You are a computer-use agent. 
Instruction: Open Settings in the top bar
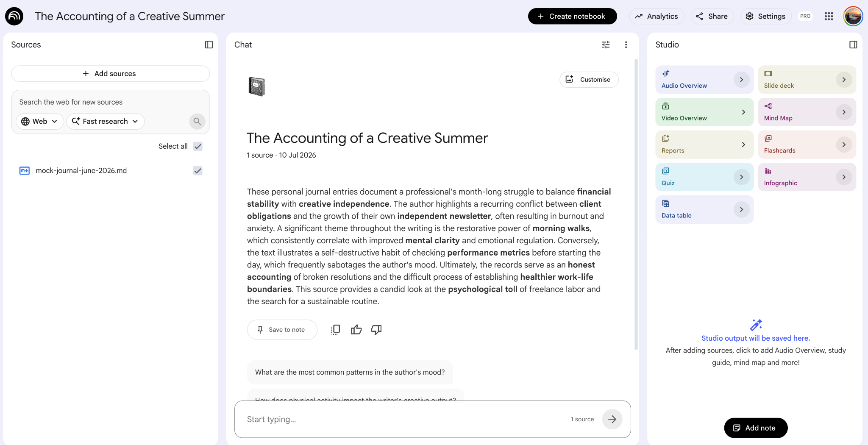766,16
